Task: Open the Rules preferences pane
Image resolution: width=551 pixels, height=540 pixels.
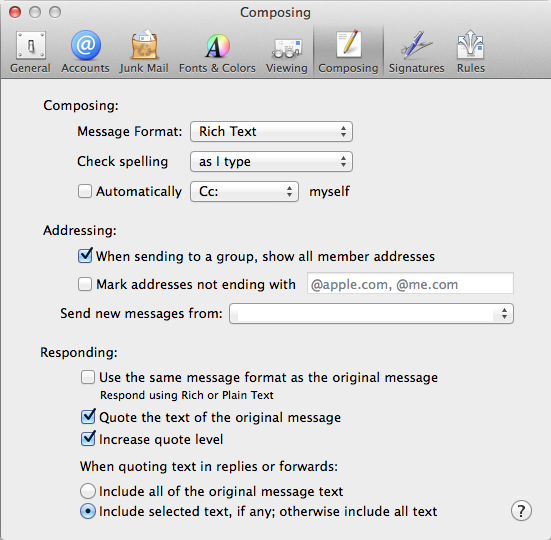Action: coord(471,52)
